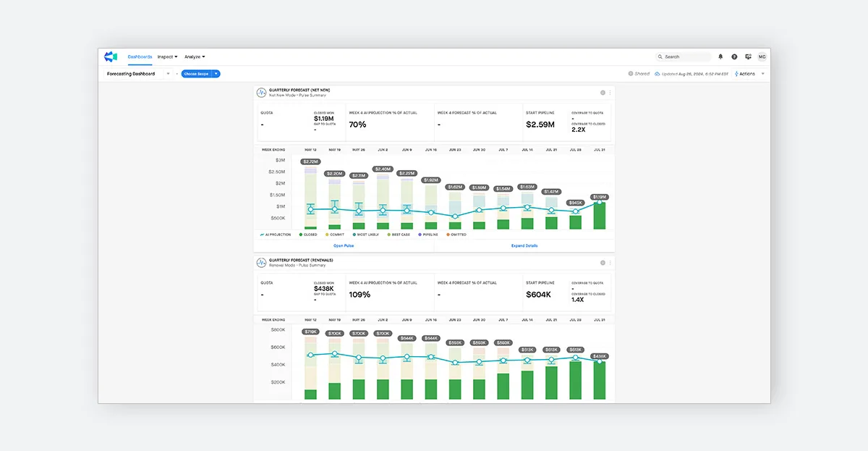Screen dimensions: 868x451
Task: Click info icon on Renewals forecast card
Action: point(603,263)
